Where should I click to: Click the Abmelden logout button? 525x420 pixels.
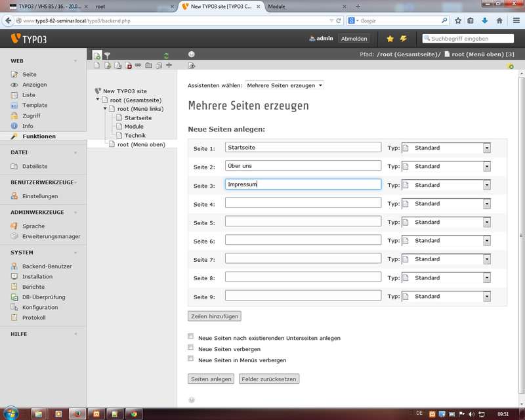coord(354,39)
